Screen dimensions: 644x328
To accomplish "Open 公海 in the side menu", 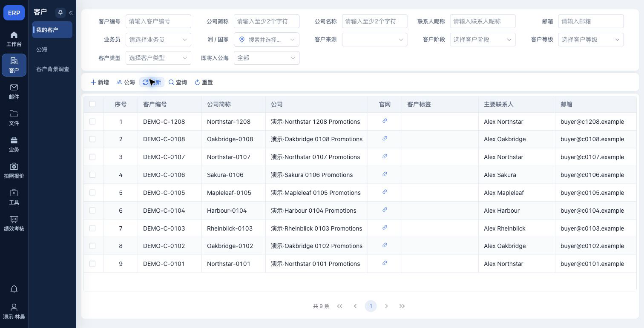I will (52, 49).
